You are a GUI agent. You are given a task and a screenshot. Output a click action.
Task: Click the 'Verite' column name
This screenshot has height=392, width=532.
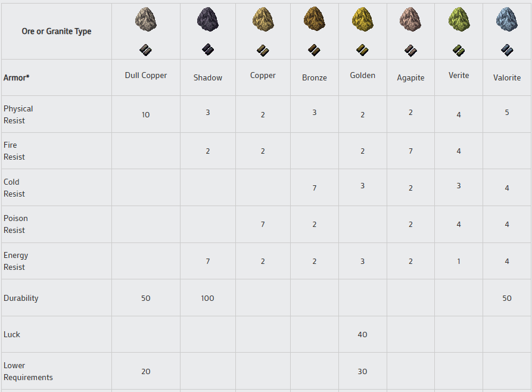459,75
